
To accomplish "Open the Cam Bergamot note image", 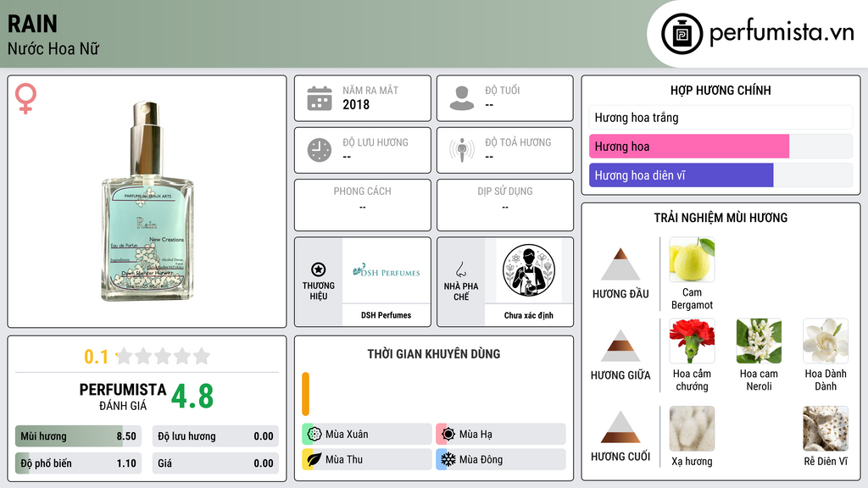I will (x=692, y=260).
